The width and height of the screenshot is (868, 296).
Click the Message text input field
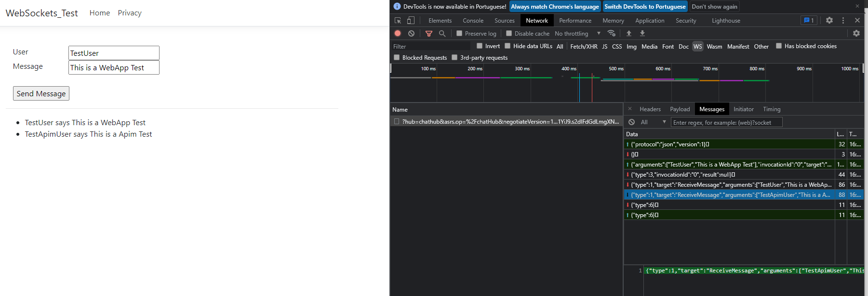coord(114,67)
